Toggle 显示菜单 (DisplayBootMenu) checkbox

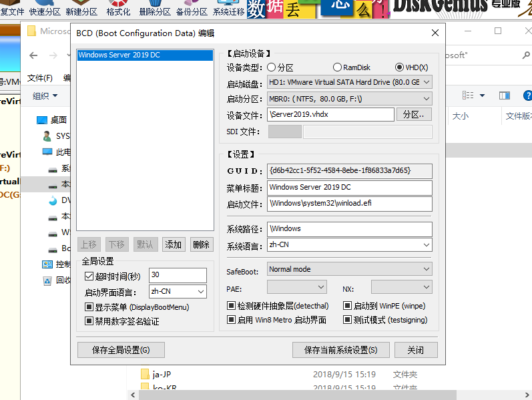[89, 307]
